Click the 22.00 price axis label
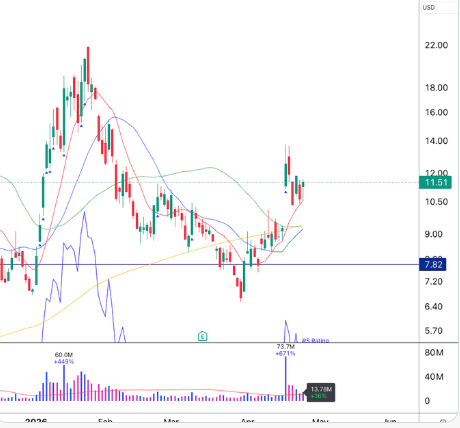Viewport: 460px width, 428px height. click(x=436, y=45)
